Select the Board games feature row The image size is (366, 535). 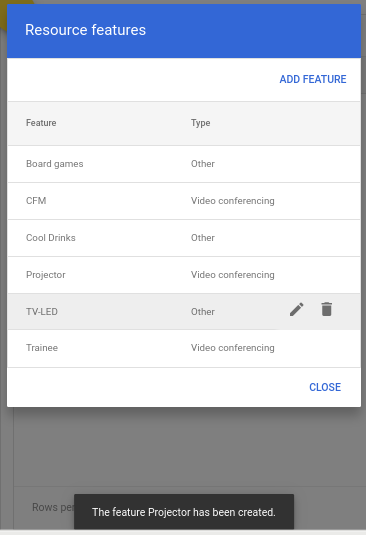[184, 164]
